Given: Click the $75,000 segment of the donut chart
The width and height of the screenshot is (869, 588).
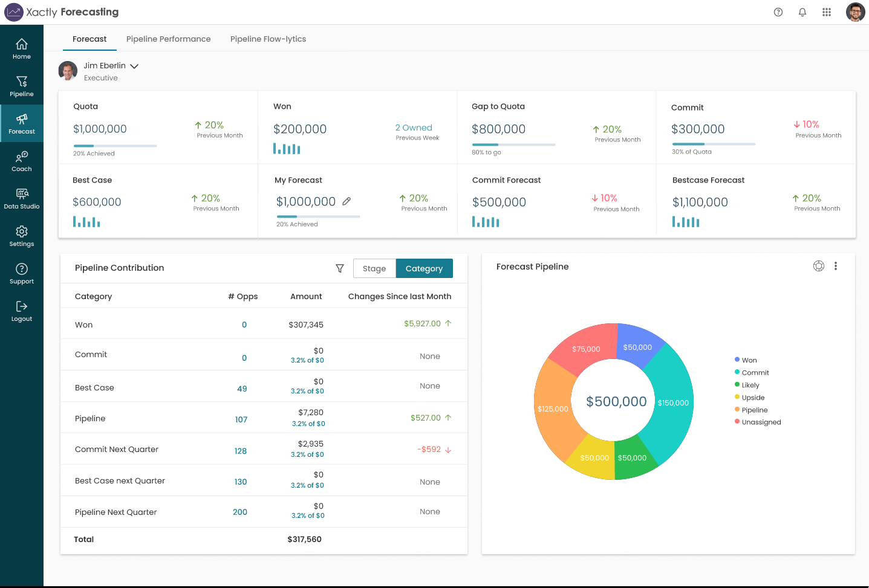Looking at the screenshot, I should tap(587, 349).
